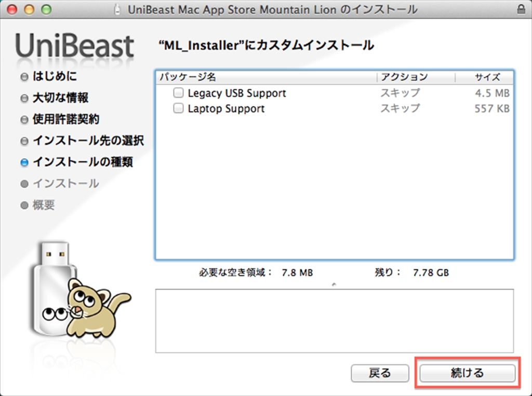This screenshot has height=396, width=532.
Task: Select the インストールの種類 step
Action: (83, 162)
